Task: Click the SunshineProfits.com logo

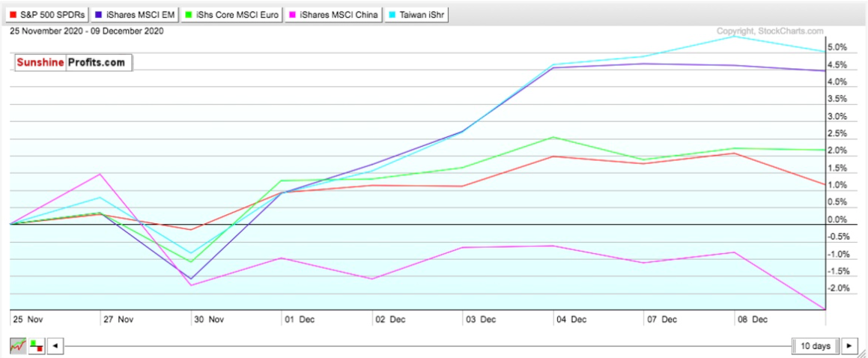Action: point(73,62)
